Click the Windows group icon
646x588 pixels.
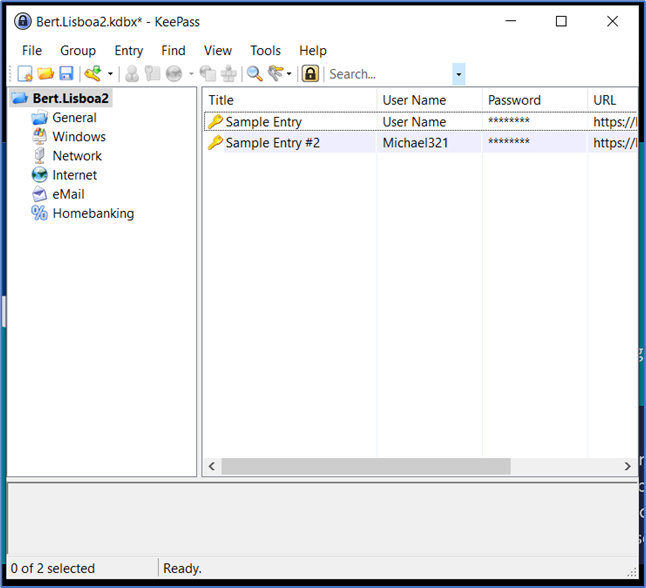click(40, 137)
